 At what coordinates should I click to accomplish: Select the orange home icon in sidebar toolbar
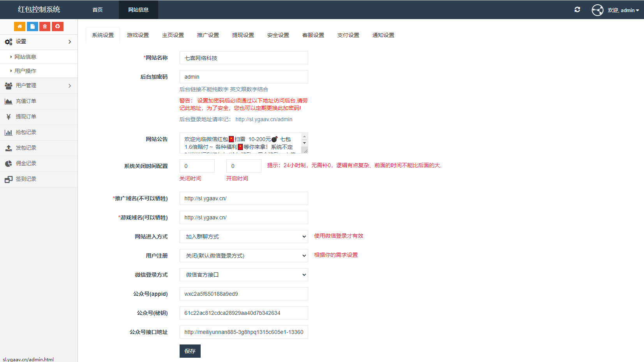(19, 26)
